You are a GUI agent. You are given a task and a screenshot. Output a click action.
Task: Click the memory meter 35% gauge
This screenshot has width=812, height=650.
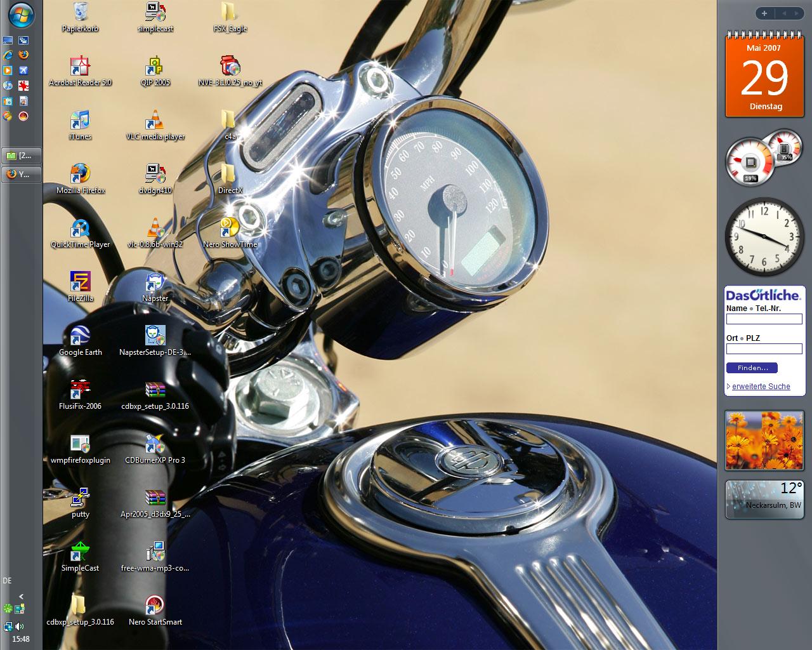coord(785,148)
